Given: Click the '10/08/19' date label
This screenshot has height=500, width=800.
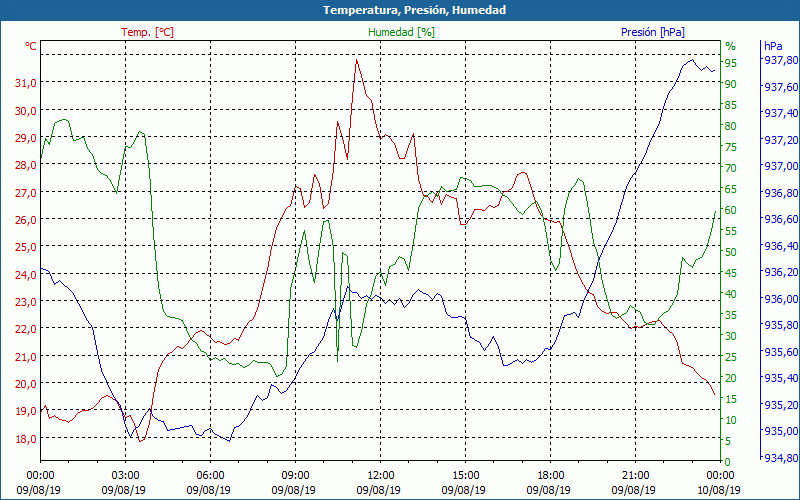Looking at the screenshot, I should coord(719,490).
